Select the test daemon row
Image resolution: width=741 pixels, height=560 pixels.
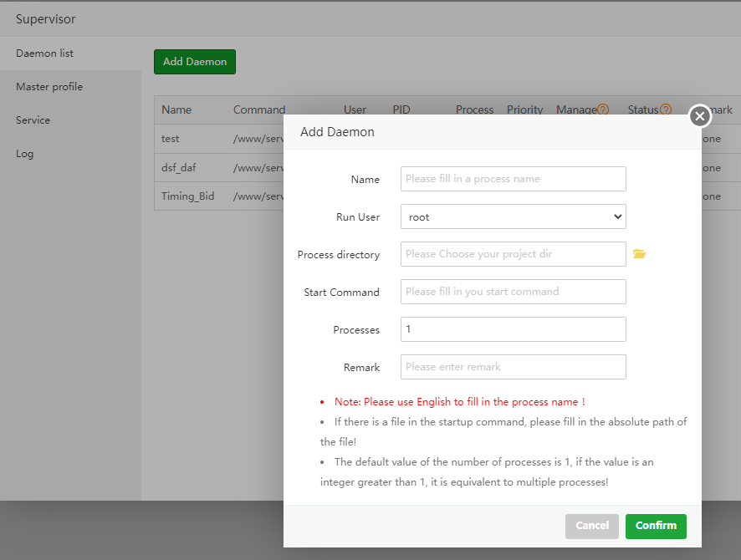click(x=171, y=139)
